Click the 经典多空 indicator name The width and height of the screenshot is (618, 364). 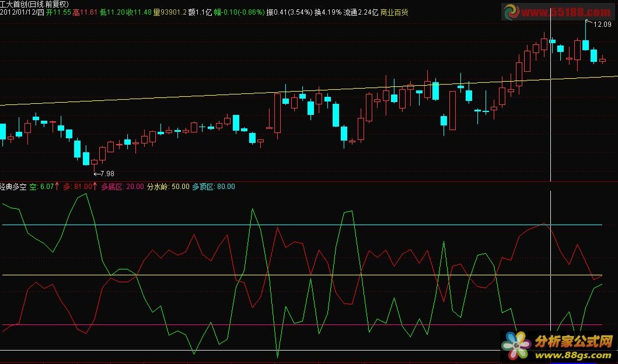coord(13,186)
